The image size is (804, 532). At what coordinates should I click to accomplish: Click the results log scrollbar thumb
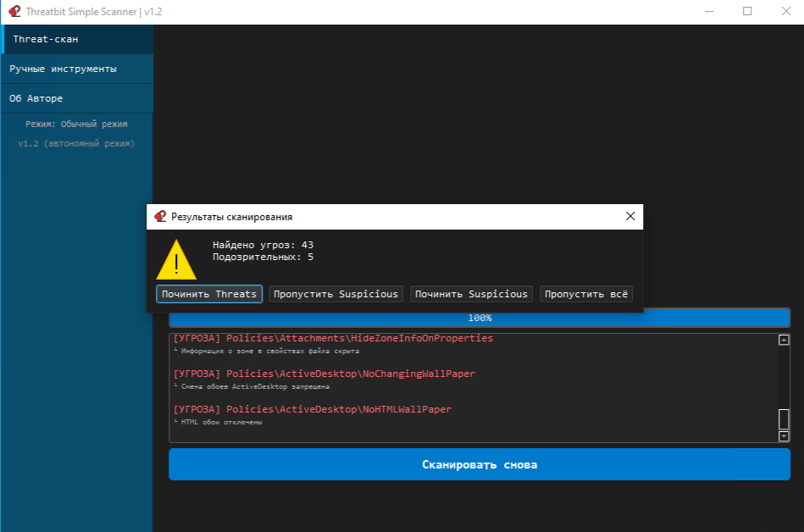[x=784, y=418]
